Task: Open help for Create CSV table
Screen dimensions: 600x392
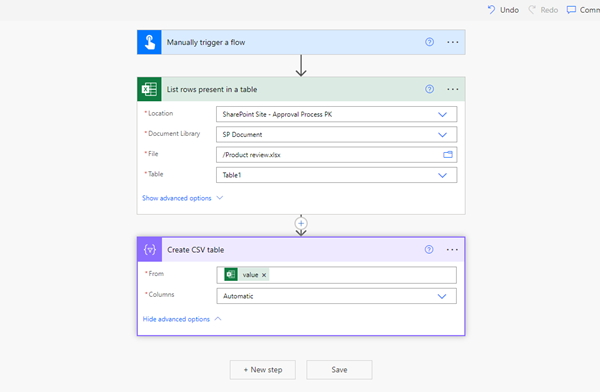Action: (429, 250)
